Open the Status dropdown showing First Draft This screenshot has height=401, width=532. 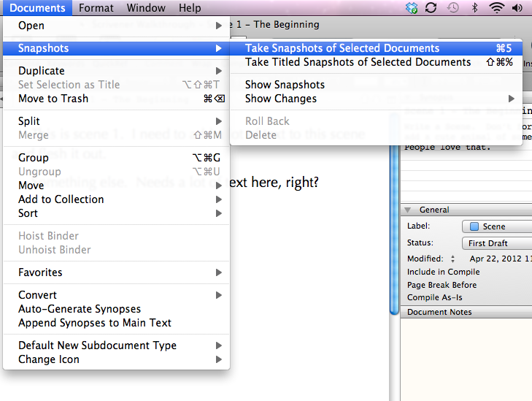(x=497, y=243)
